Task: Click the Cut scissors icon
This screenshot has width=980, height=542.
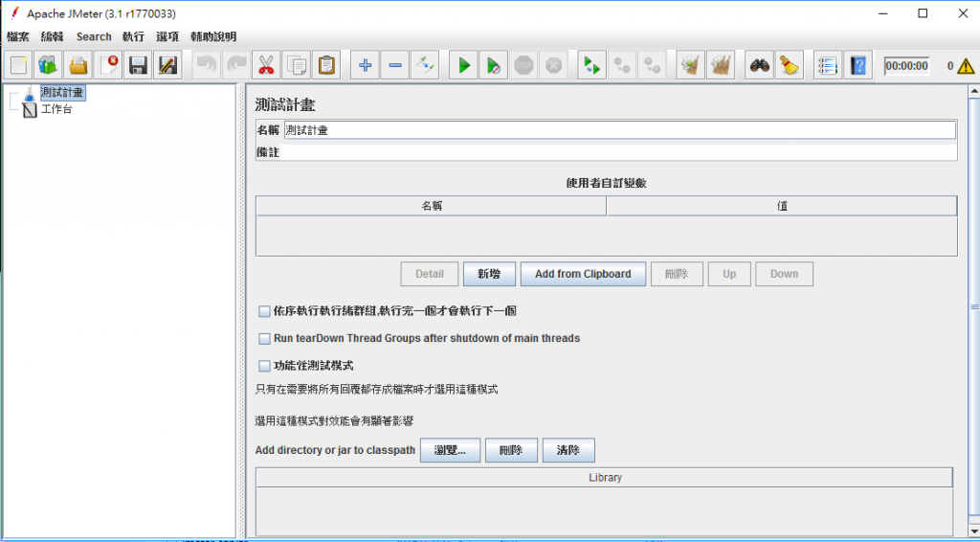Action: 266,65
